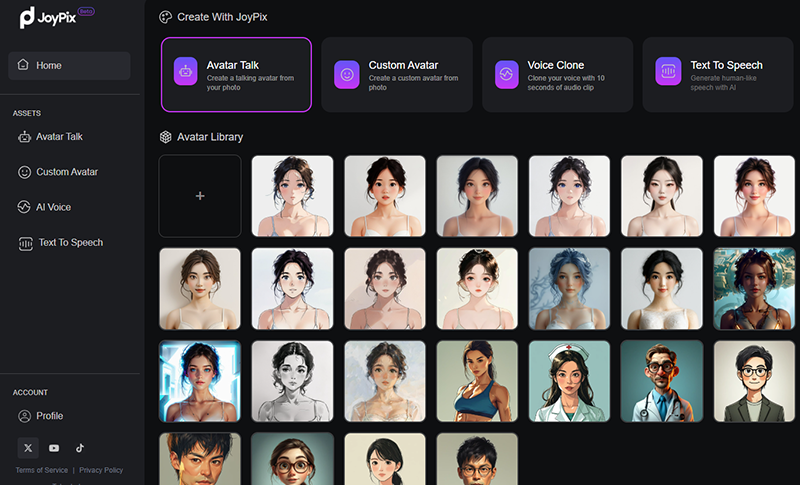The image size is (800, 485).
Task: Open the TikTok social link icon
Action: (80, 448)
